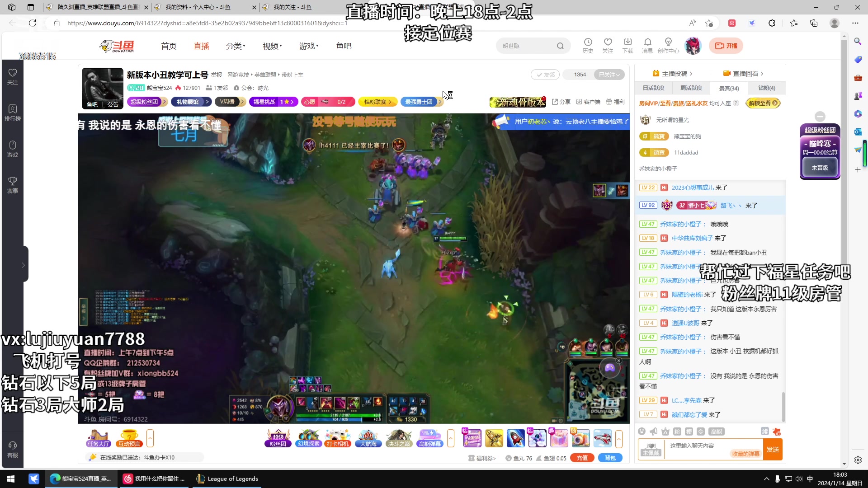Open the 游戏 icon in left sidebar

coord(13,149)
